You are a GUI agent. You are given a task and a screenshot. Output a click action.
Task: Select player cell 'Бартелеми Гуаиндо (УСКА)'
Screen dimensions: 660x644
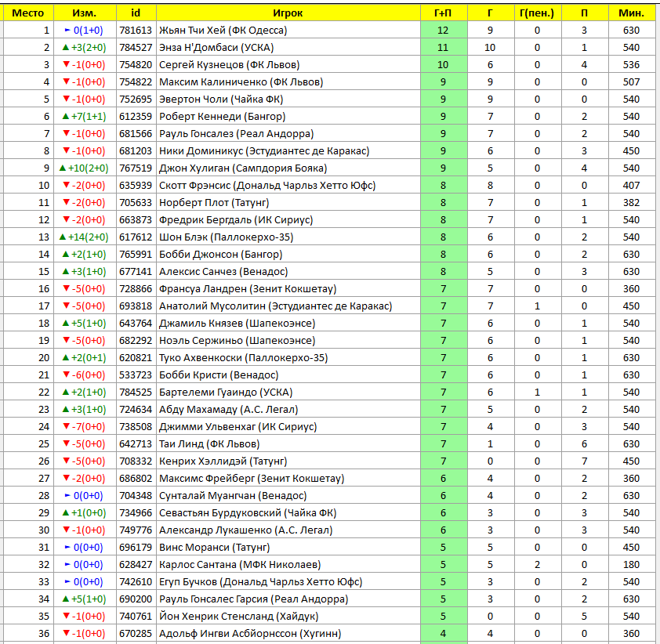(288, 393)
